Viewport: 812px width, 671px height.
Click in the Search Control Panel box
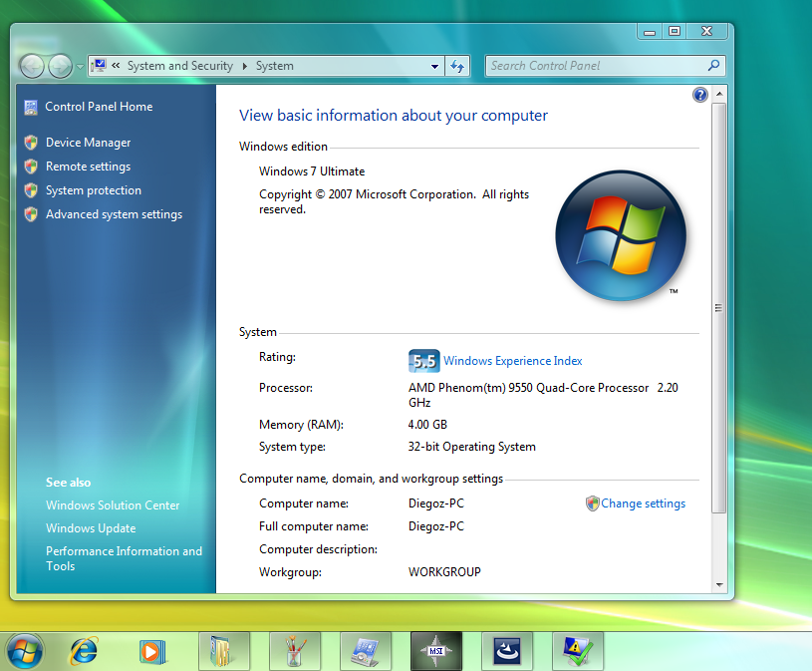click(593, 66)
